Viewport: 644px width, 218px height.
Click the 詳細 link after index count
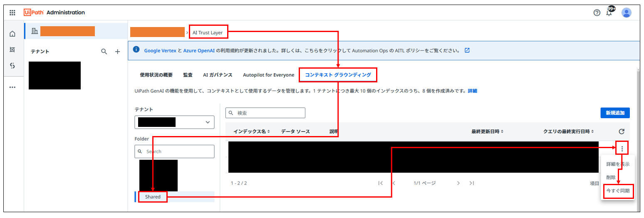[473, 91]
